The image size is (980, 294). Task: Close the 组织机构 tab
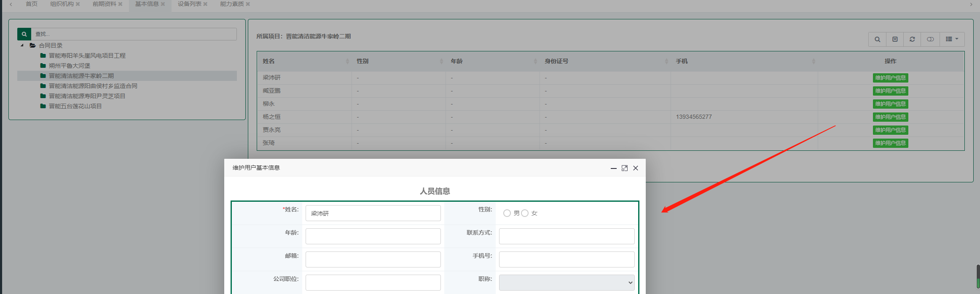[78, 4]
